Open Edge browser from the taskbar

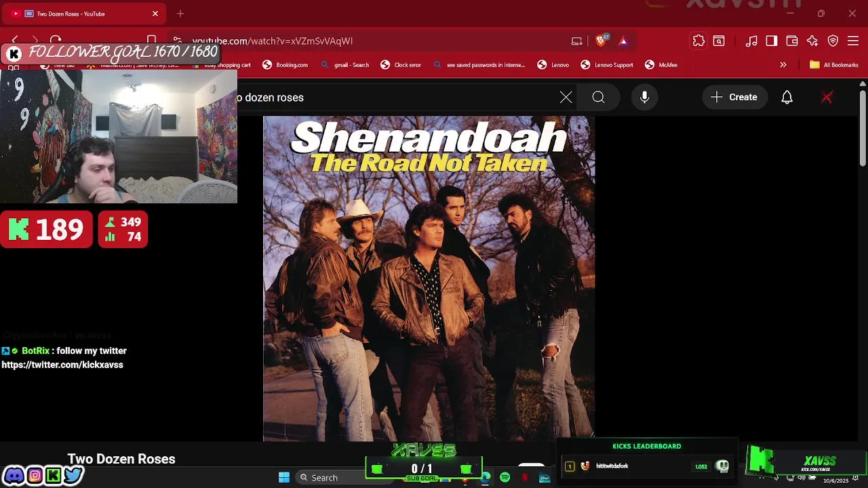click(x=486, y=478)
